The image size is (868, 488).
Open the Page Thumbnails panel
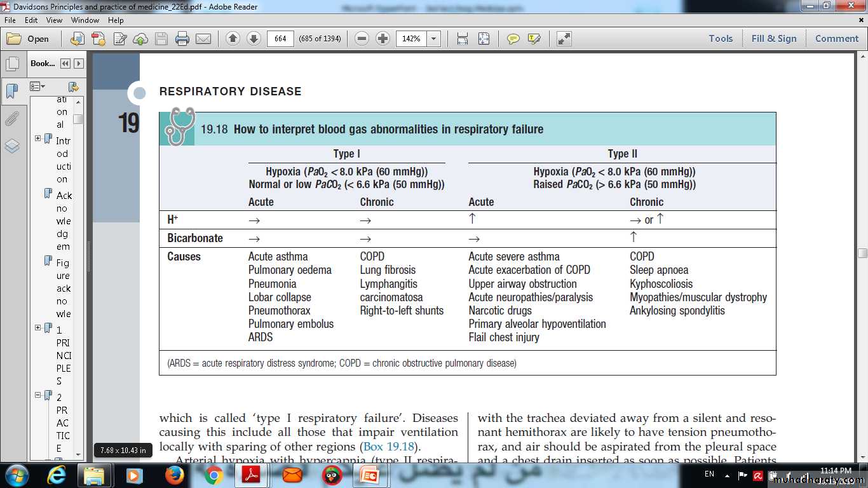click(11, 64)
